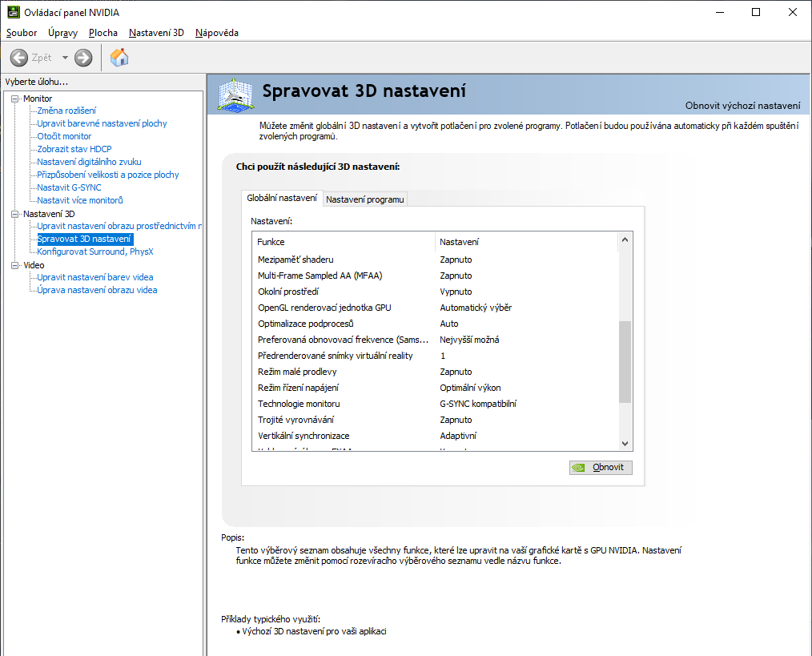Image resolution: width=812 pixels, height=656 pixels.
Task: Click Nejvyšší možná refresh value
Action: click(x=469, y=340)
